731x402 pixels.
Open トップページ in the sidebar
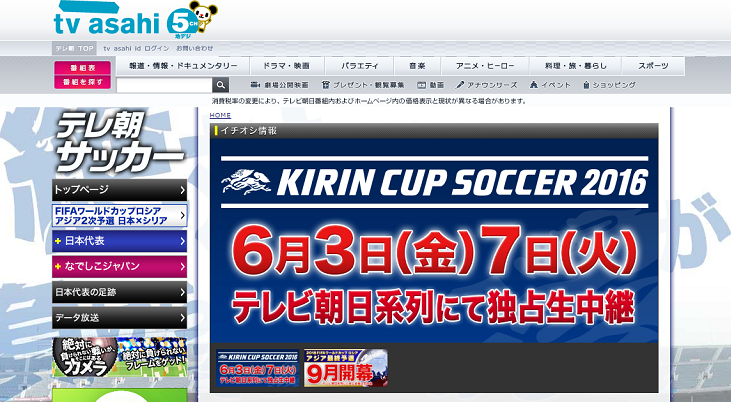[x=119, y=189]
